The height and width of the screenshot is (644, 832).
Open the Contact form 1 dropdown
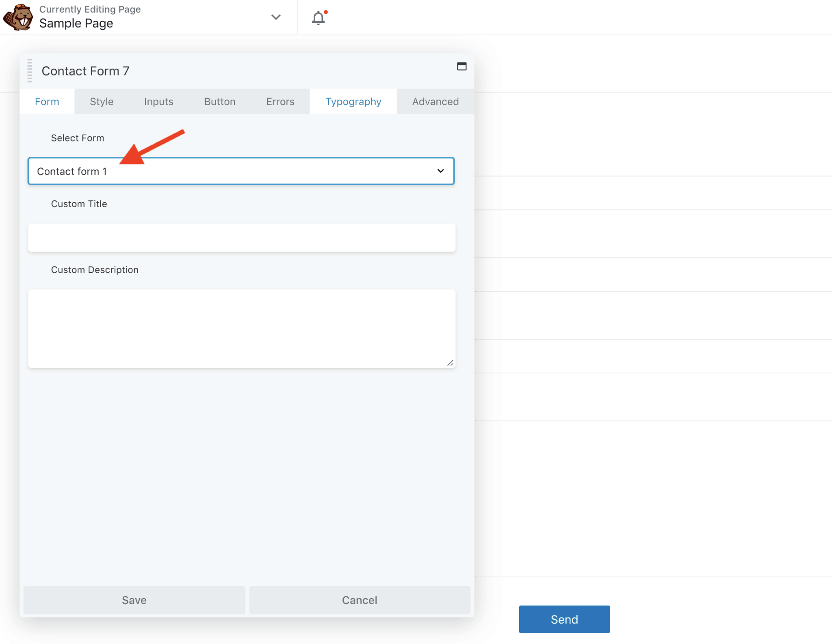tap(241, 171)
